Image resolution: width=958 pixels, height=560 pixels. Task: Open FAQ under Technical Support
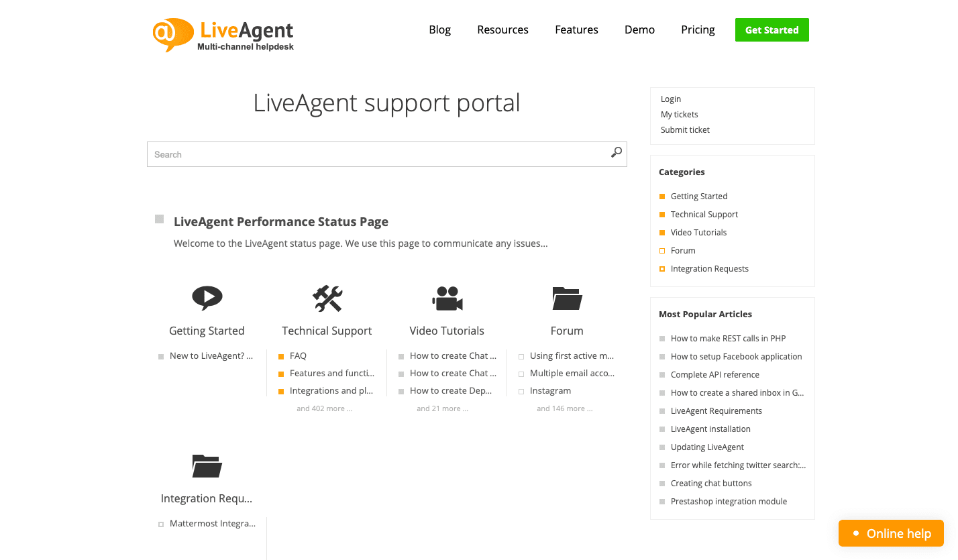(x=298, y=355)
